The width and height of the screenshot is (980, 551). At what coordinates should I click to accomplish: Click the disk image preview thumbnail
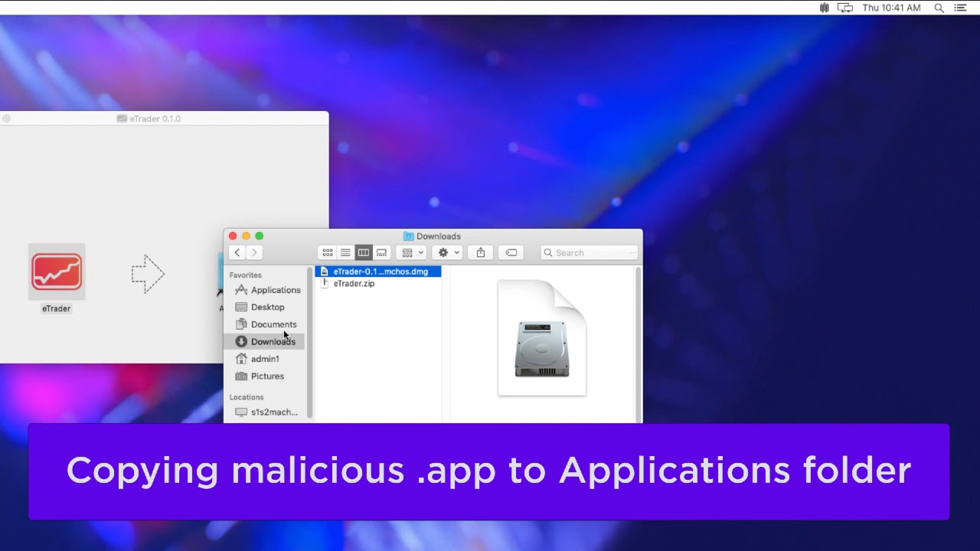542,337
